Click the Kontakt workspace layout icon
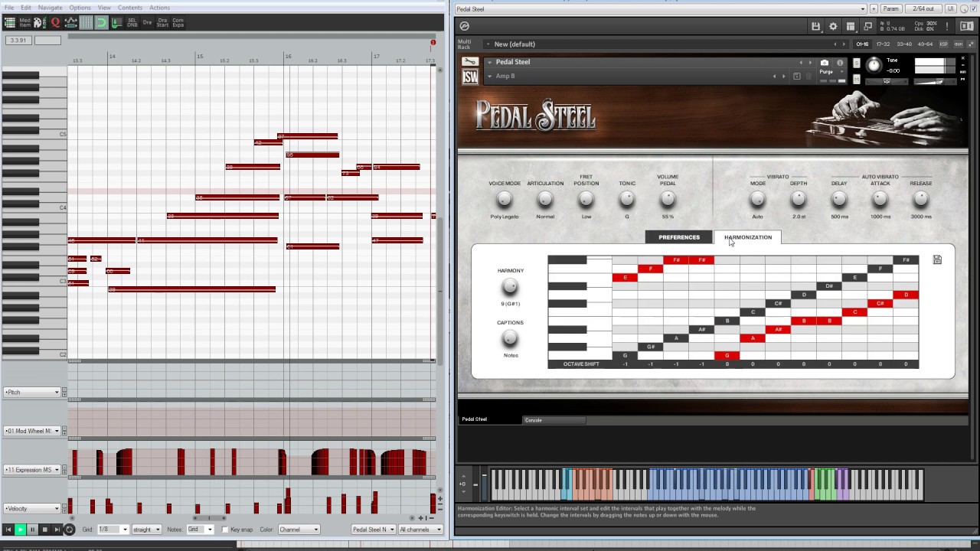980x551 pixels. point(851,26)
